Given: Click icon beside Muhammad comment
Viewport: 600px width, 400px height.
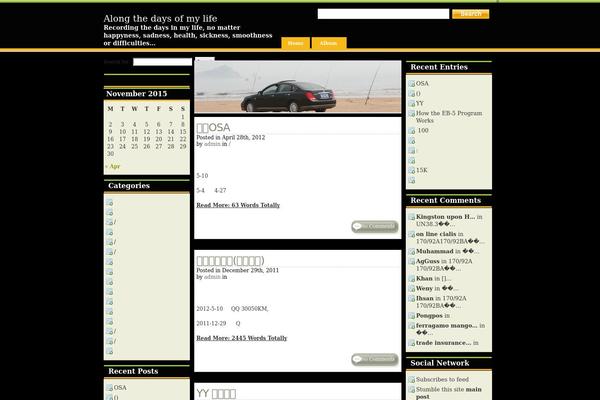Looking at the screenshot, I should click(x=412, y=251).
